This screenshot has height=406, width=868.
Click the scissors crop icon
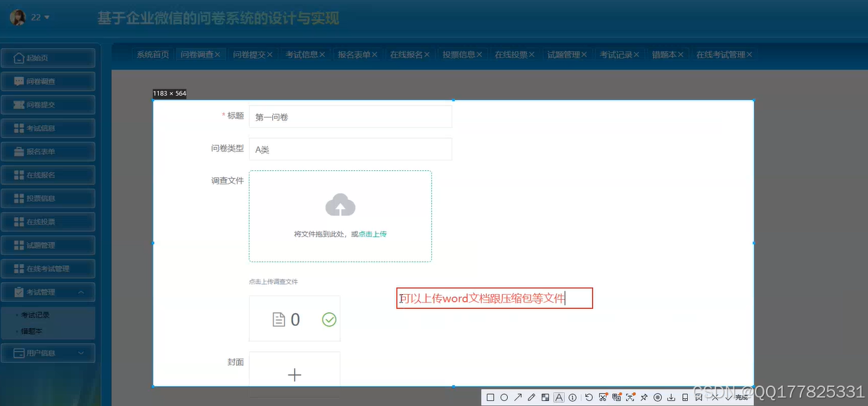tap(602, 397)
